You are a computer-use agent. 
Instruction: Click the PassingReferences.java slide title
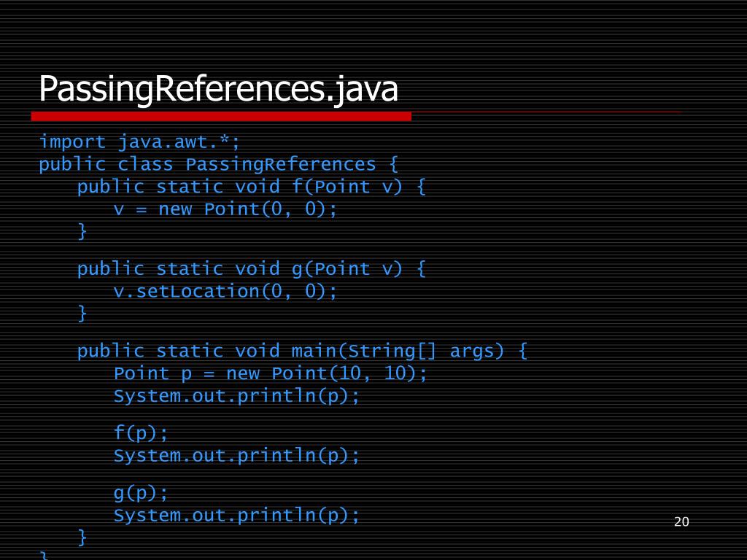click(x=218, y=90)
